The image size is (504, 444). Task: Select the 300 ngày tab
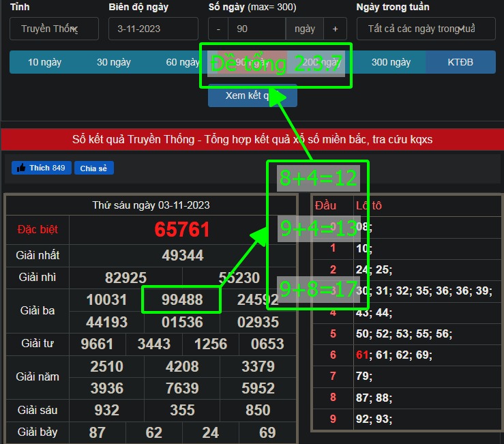391,62
